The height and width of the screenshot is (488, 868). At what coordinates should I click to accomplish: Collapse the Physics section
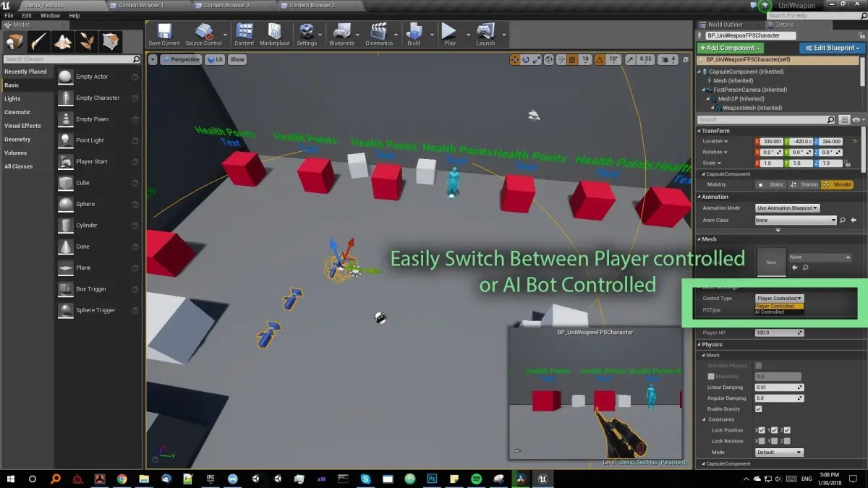699,345
